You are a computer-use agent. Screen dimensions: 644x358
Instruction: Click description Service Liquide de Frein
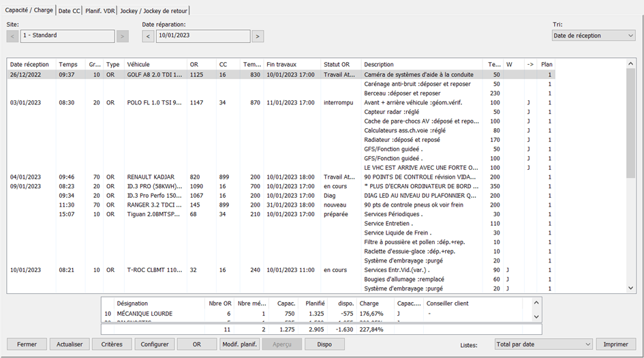(397, 233)
